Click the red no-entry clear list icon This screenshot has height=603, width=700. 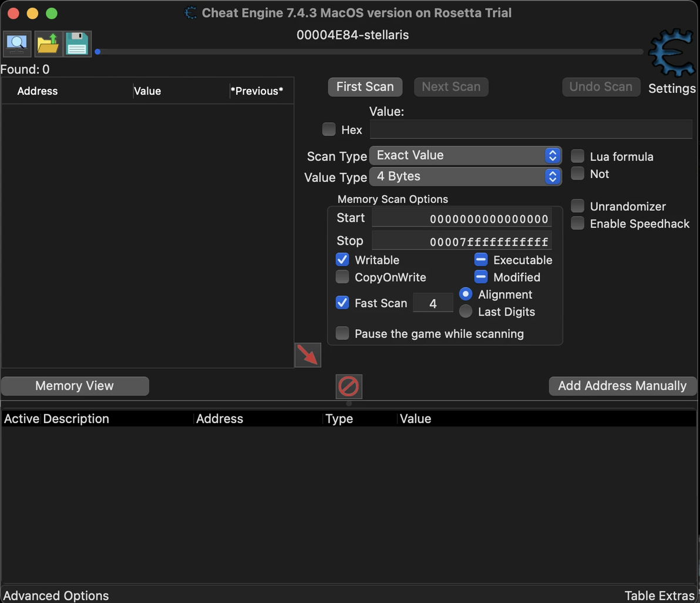click(x=349, y=386)
